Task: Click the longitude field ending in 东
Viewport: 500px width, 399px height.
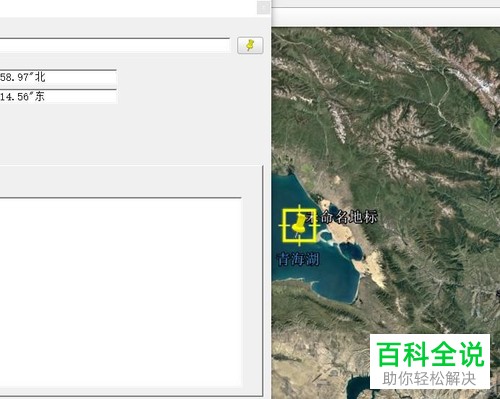Action: point(58,96)
